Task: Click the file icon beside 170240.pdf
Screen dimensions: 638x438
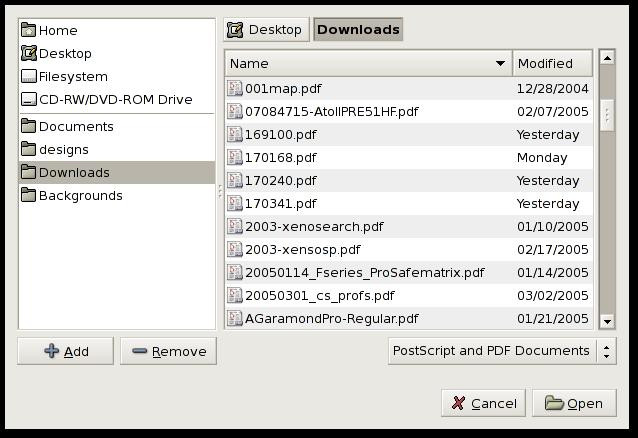Action: (x=235, y=180)
